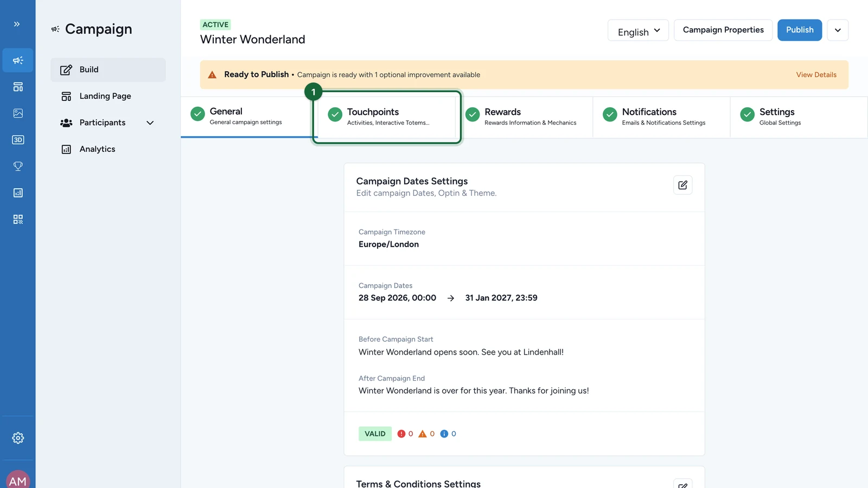This screenshot has width=868, height=488.
Task: Open the chart reports icon in the left rail
Action: point(18,193)
